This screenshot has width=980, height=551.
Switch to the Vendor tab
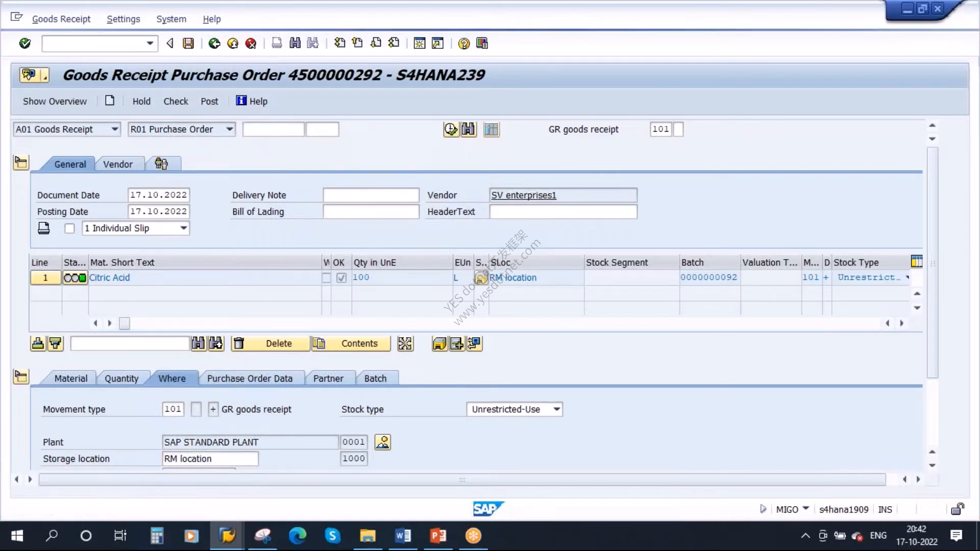(x=118, y=164)
